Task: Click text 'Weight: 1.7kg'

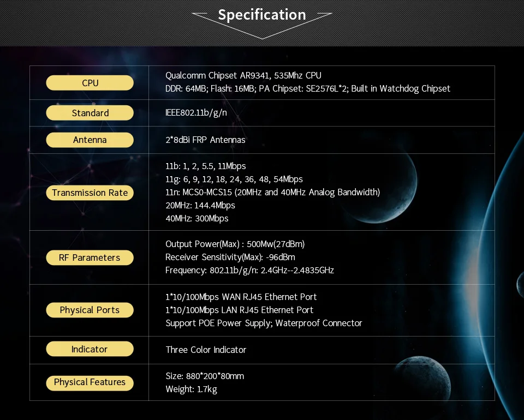Action: point(191,389)
